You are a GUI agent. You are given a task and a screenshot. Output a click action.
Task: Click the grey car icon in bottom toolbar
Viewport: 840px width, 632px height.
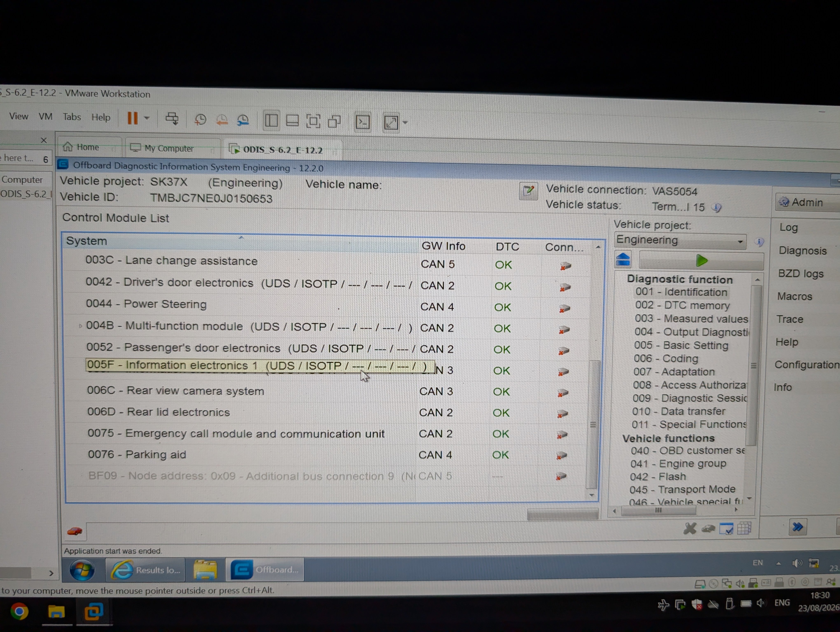708,528
